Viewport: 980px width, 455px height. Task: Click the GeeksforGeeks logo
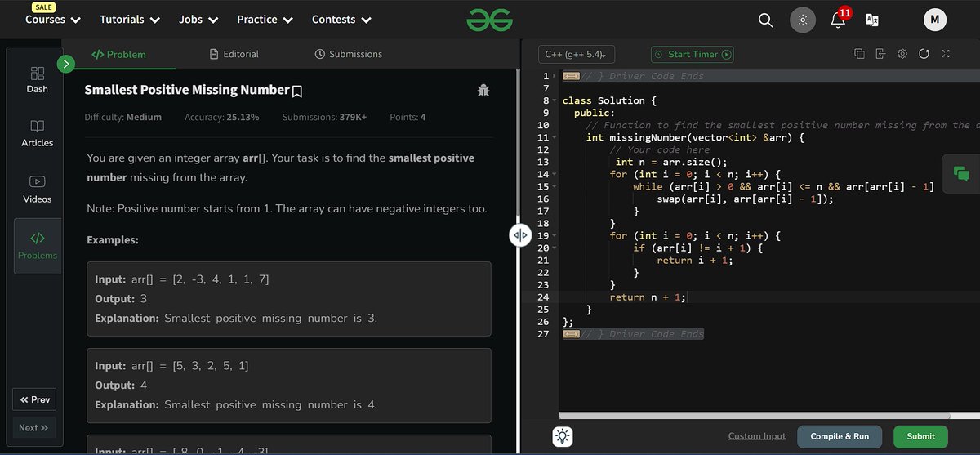(489, 20)
